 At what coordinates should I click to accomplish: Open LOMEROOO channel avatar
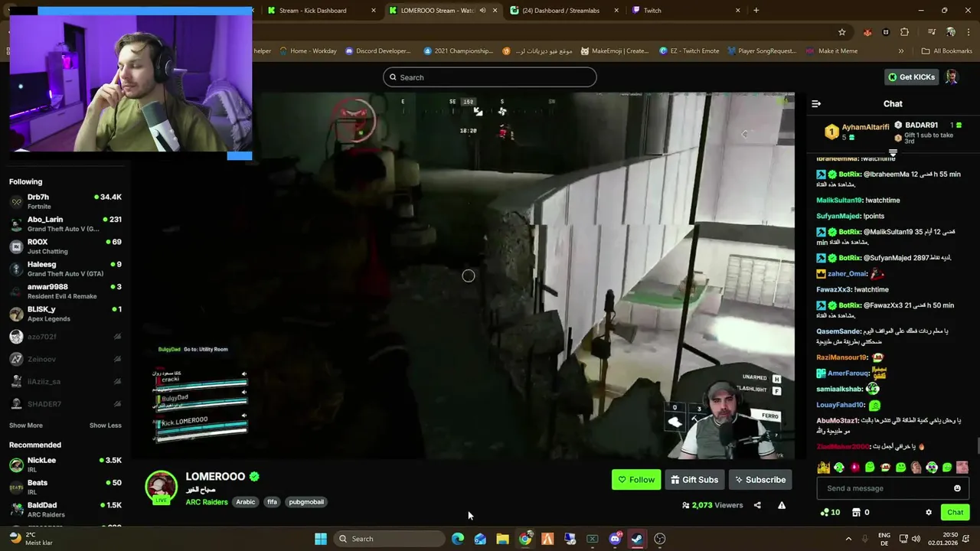(x=161, y=488)
